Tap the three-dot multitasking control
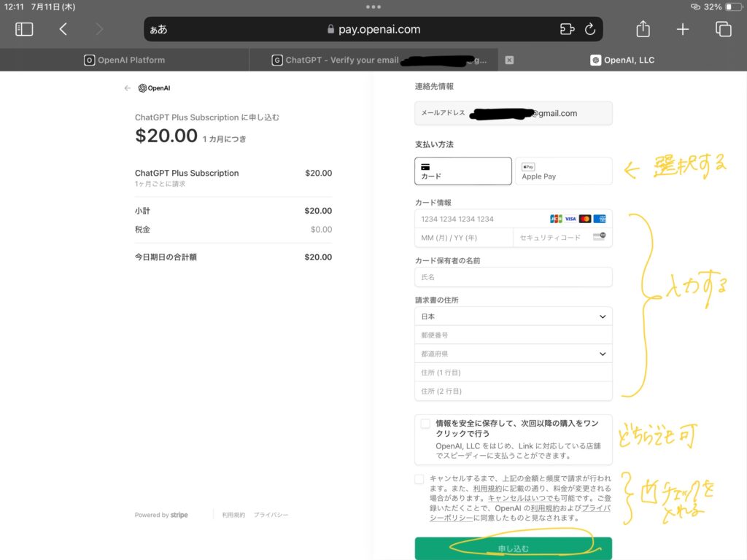This screenshot has height=560, width=747. pyautogui.click(x=373, y=7)
